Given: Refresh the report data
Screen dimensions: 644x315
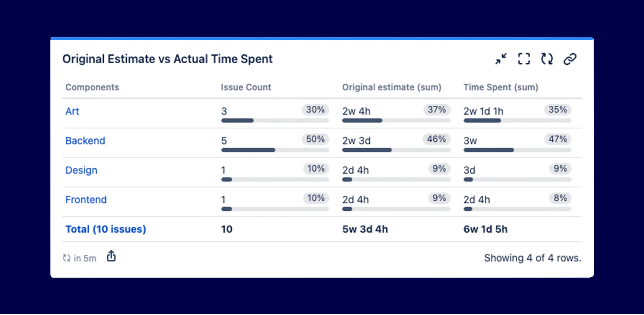Looking at the screenshot, I should click(x=546, y=58).
